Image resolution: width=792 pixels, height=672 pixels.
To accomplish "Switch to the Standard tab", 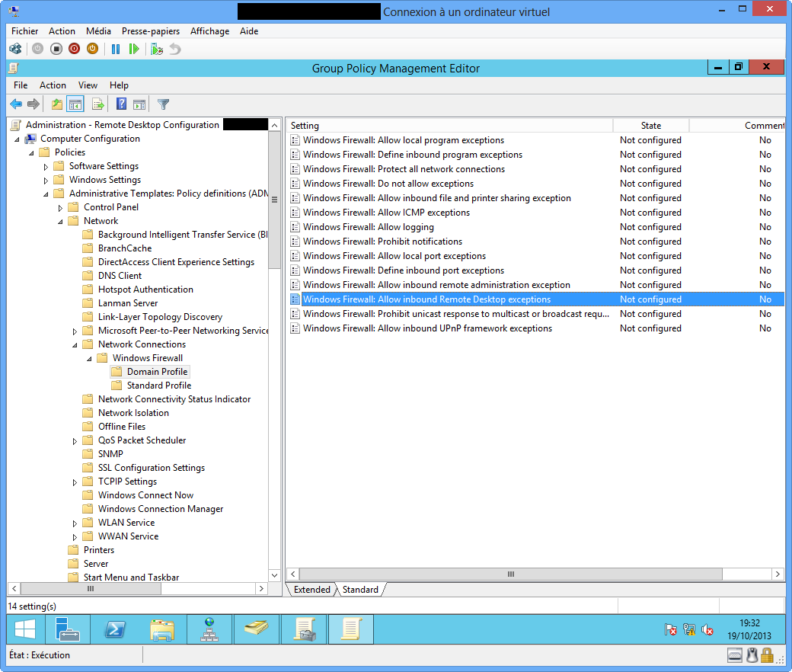I will (x=359, y=589).
